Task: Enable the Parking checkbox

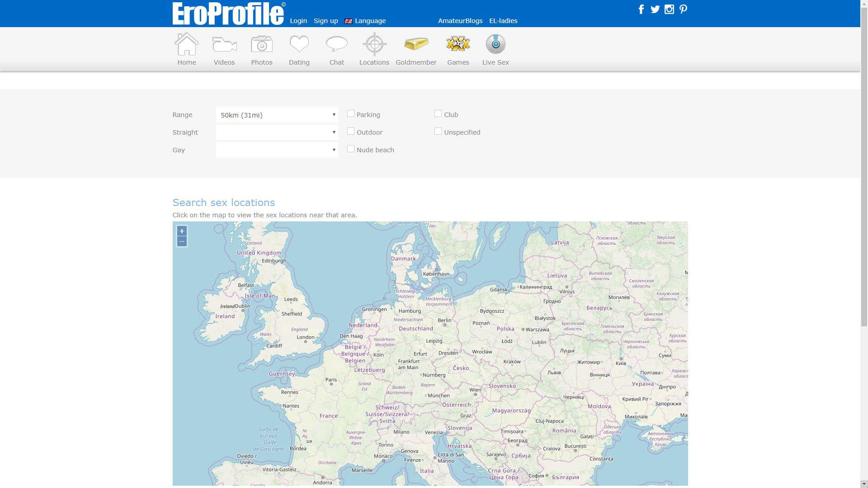Action: click(351, 114)
